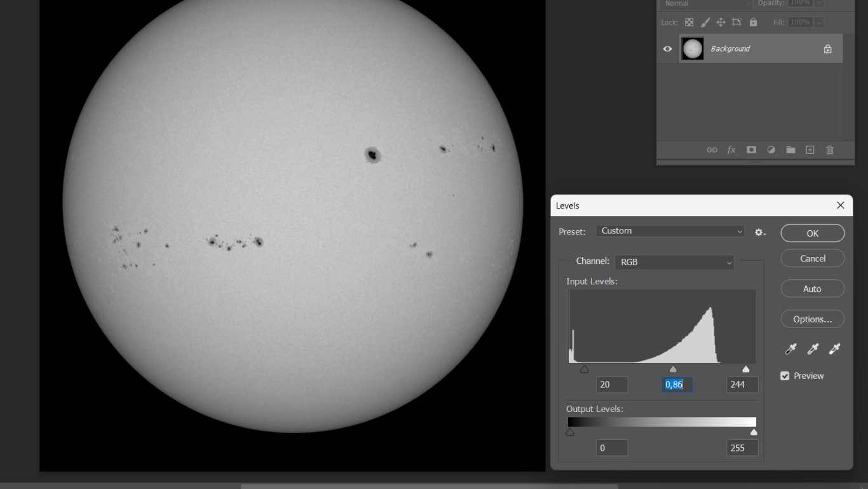Viewport: 868px width, 489px height.
Task: Open the Preset dropdown showing Custom
Action: (670, 231)
